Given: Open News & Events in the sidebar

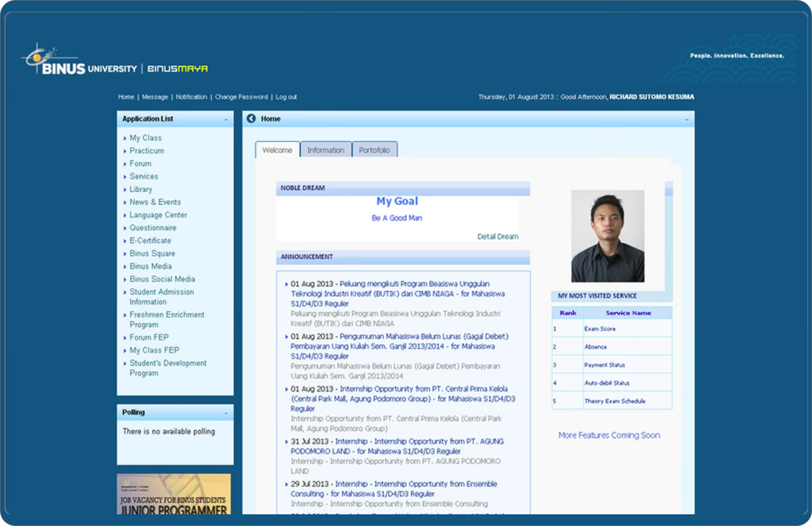Looking at the screenshot, I should click(x=155, y=202).
